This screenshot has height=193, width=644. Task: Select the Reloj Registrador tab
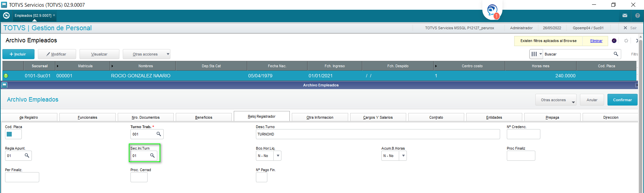pyautogui.click(x=262, y=116)
